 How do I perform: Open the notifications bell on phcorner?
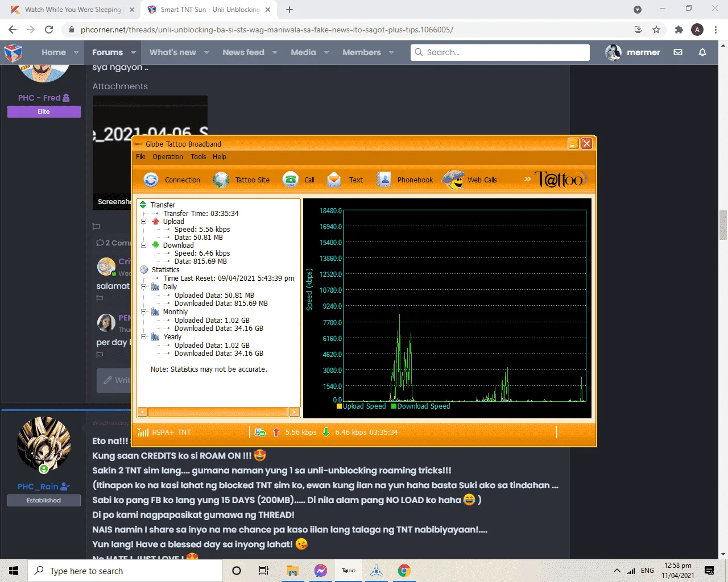[702, 52]
